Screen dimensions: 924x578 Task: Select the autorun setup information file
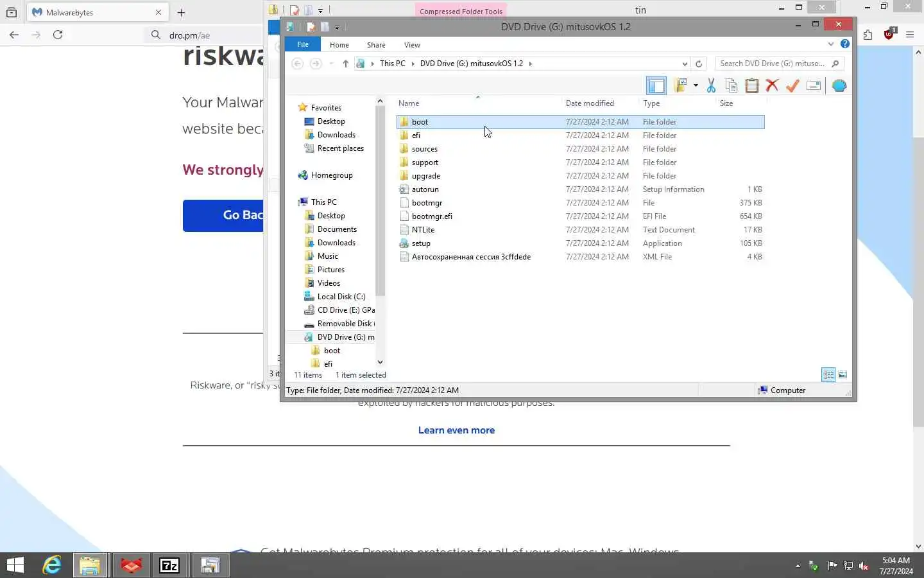pos(581,189)
